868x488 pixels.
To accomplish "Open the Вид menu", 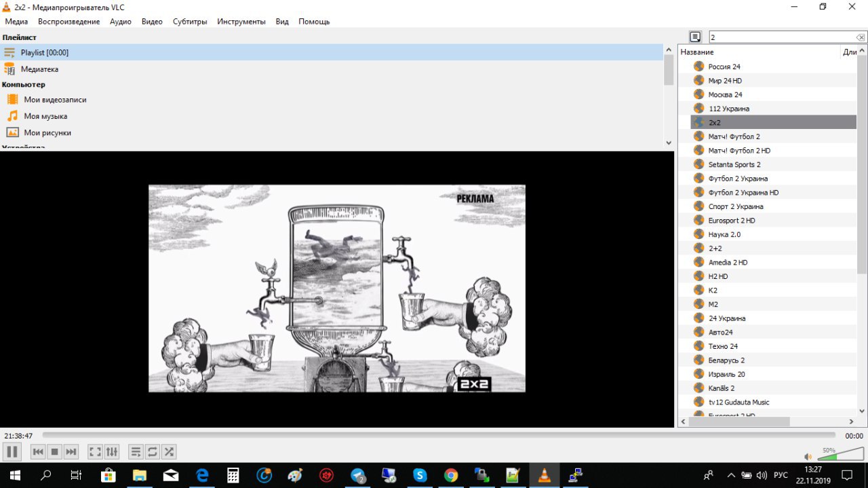I will pos(282,22).
